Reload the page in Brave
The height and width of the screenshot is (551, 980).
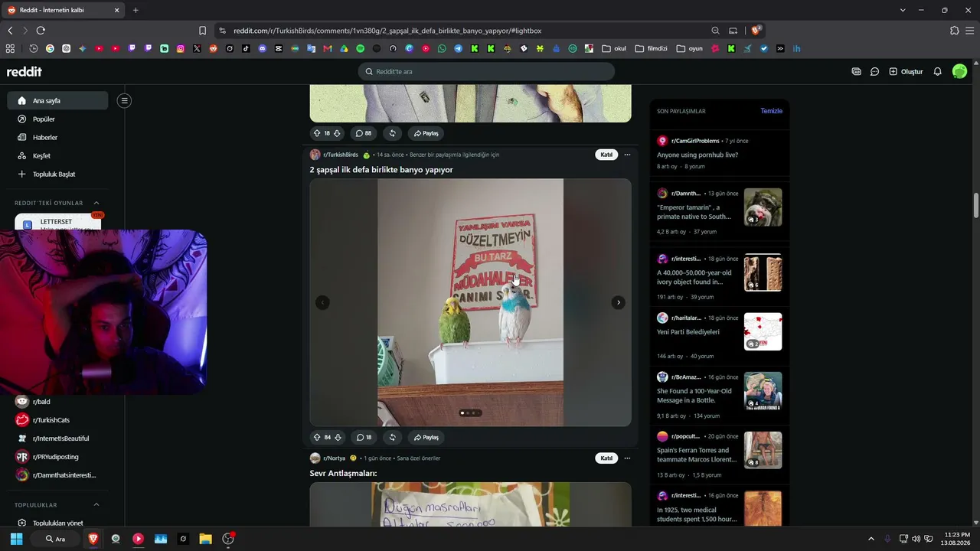[41, 31]
